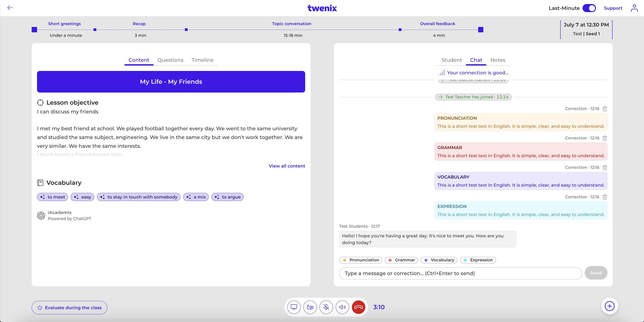This screenshot has width=644, height=322.
Task: Open the Notes tab
Action: [497, 60]
